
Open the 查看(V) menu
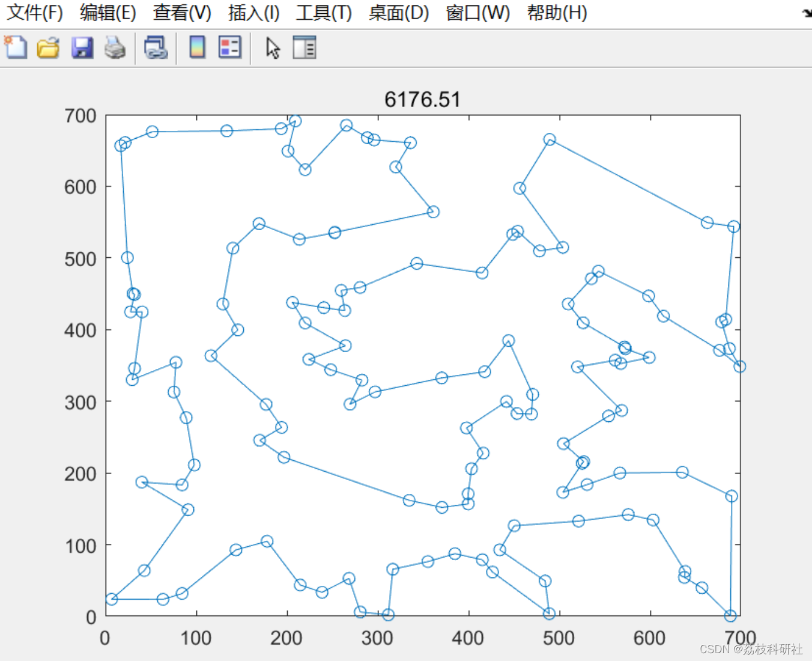point(182,13)
